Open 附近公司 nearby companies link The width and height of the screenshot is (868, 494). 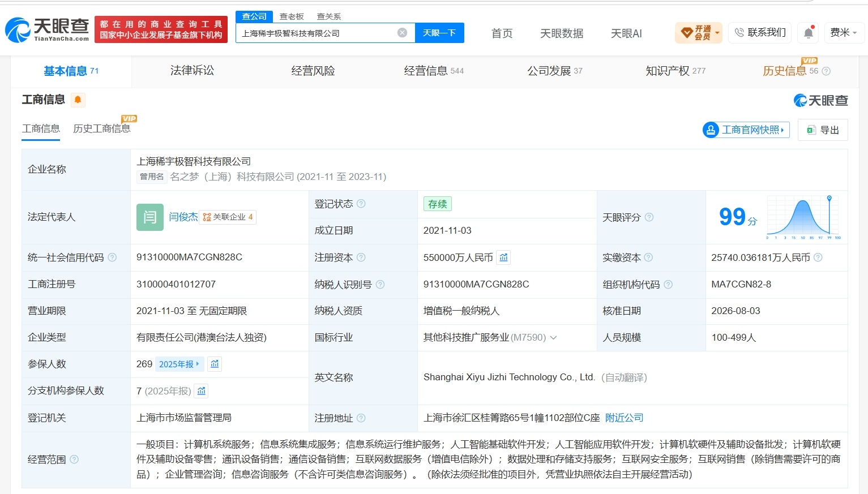[x=624, y=418]
